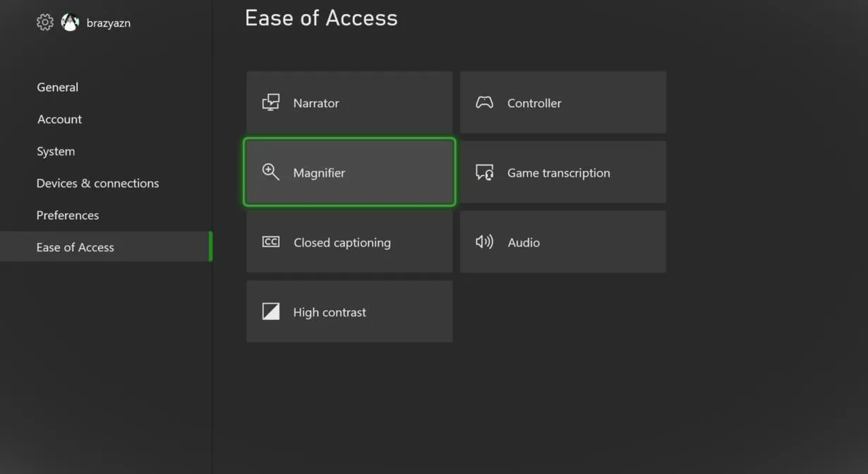Click the settings gear icon
Image resolution: width=868 pixels, height=474 pixels.
point(44,23)
